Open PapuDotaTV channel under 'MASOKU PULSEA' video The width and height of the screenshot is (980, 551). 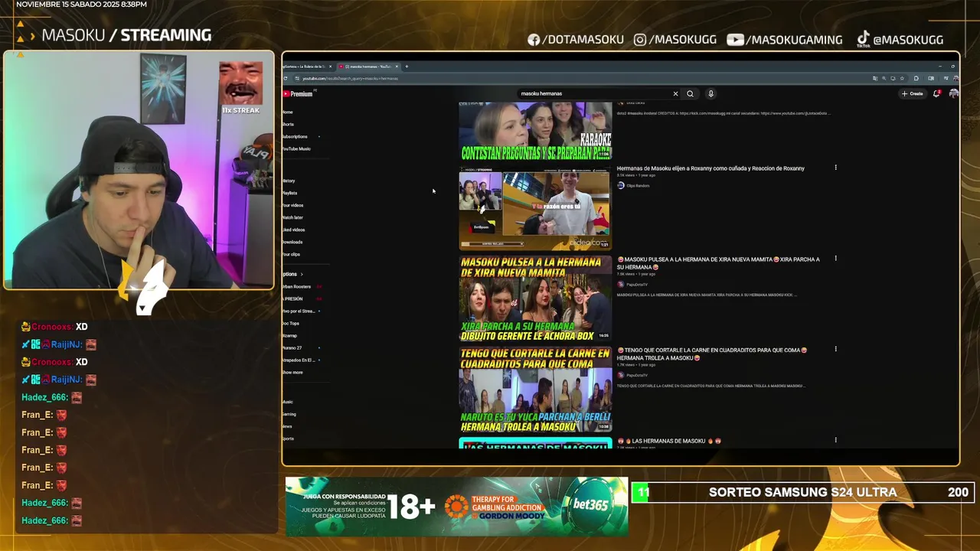[636, 285]
